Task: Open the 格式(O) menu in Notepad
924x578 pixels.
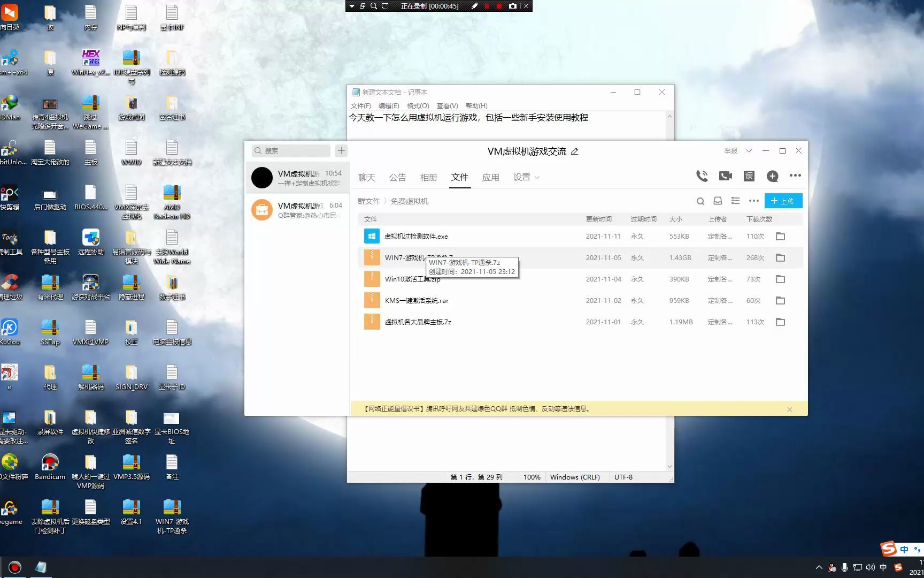Action: [418, 105]
